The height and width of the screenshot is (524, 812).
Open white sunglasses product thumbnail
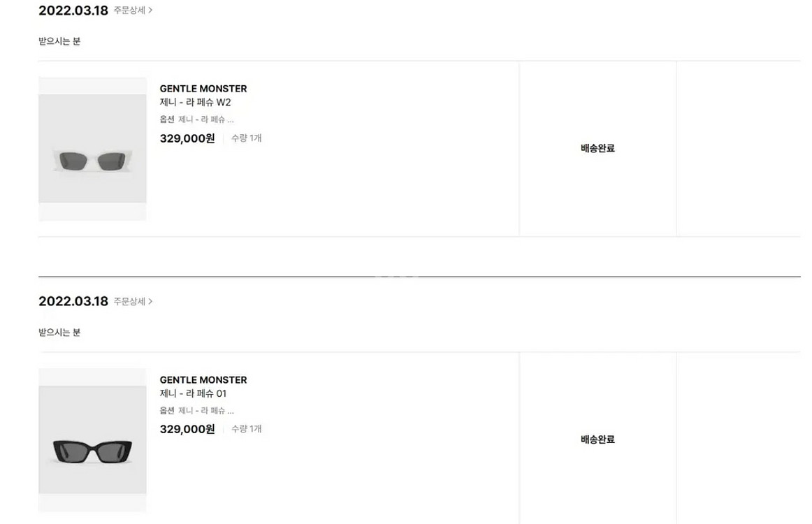click(x=93, y=149)
